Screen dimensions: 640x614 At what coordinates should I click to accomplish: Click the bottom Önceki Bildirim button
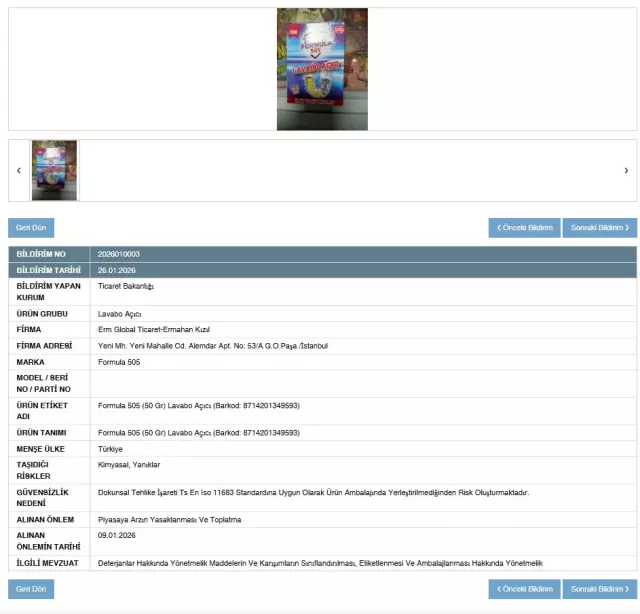click(524, 589)
